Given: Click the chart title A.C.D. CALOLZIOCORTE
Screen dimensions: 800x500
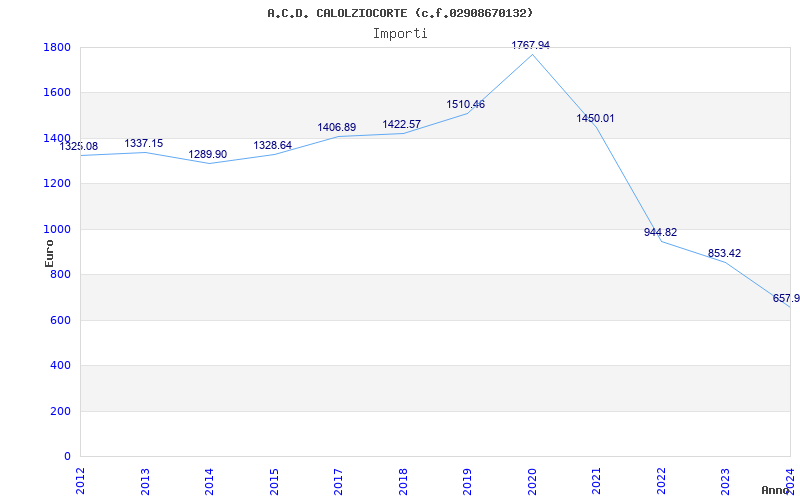Looking at the screenshot, I should click(x=399, y=13).
